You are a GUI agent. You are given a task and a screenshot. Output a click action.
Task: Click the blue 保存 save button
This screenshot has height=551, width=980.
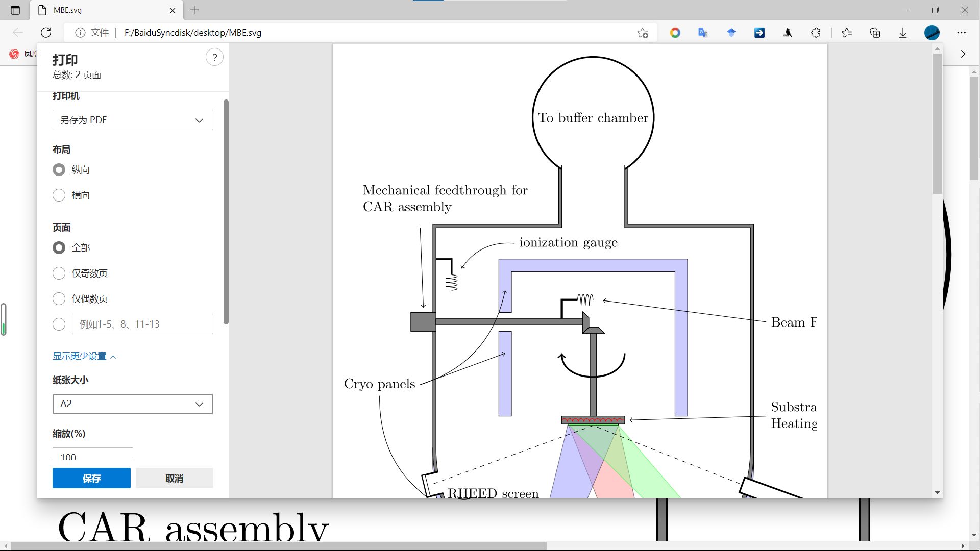coord(91,479)
